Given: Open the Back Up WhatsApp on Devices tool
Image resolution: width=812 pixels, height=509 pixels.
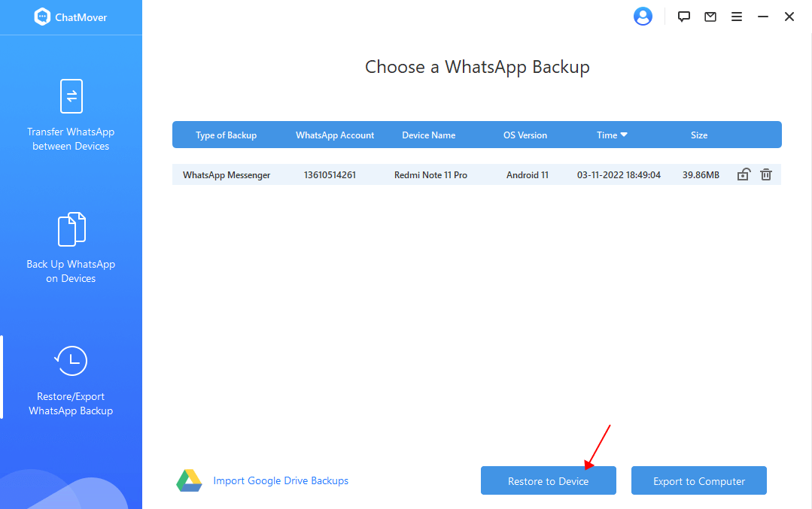Looking at the screenshot, I should 71,247.
